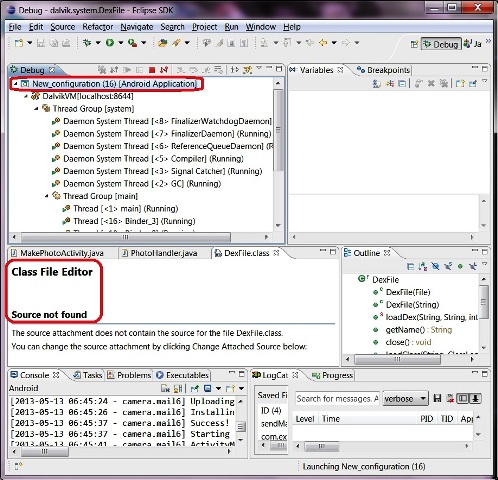Click Collapse All icon in Outline
Screen dimensions: 498x480
(x=410, y=266)
